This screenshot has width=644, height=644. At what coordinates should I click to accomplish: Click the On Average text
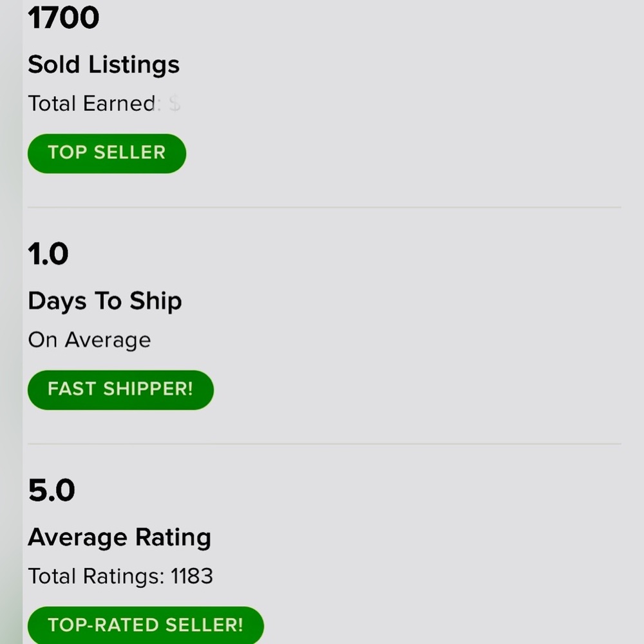(90, 340)
